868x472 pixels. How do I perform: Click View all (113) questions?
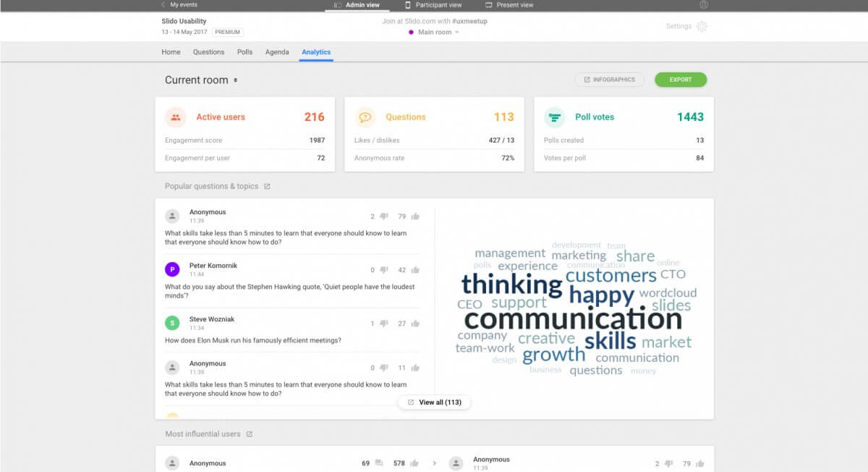(x=434, y=402)
